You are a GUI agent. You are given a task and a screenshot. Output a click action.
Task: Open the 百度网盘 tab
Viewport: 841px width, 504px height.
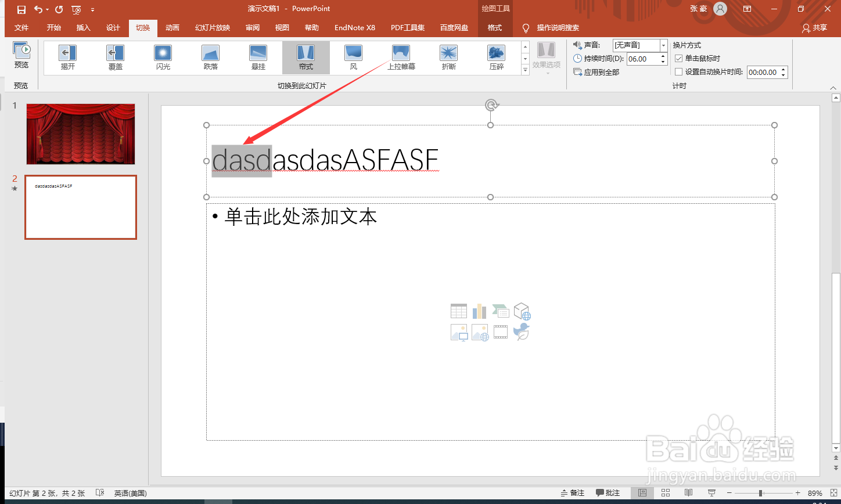click(454, 28)
